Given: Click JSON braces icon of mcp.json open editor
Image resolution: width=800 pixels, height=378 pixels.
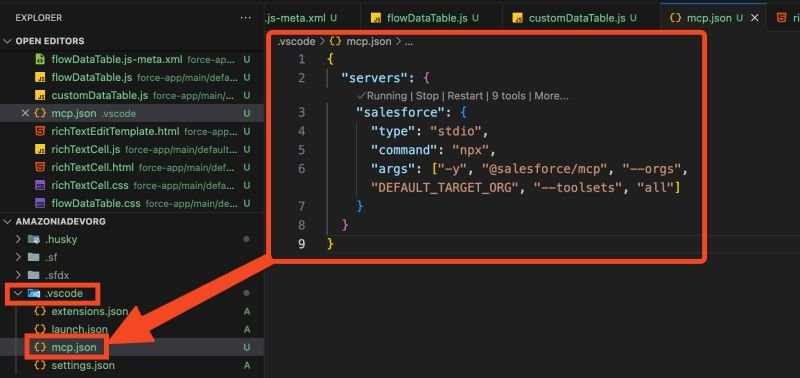Looking at the screenshot, I should 40,113.
